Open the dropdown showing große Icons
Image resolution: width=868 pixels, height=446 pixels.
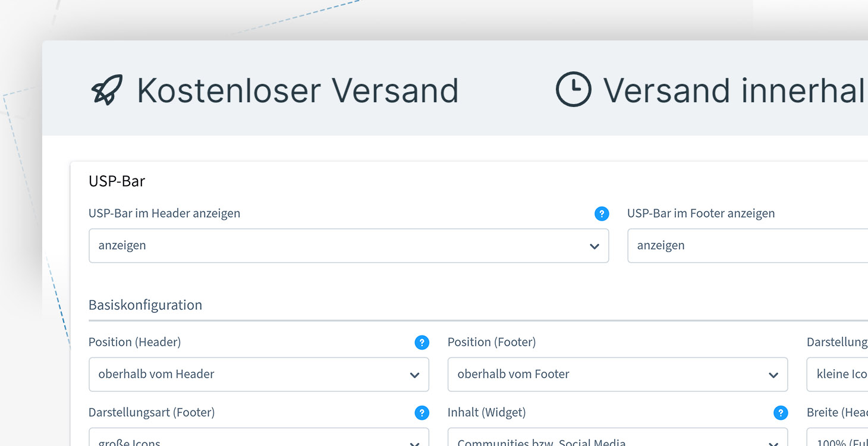[259, 441]
